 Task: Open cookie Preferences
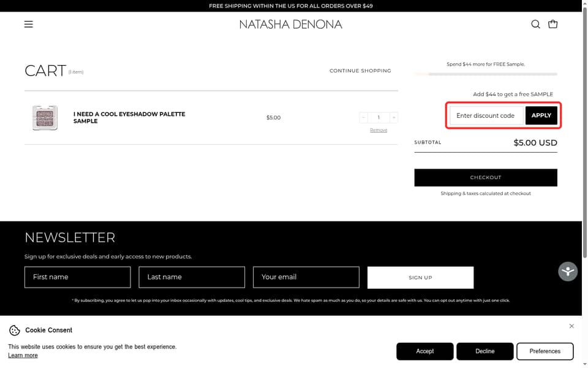(x=545, y=351)
